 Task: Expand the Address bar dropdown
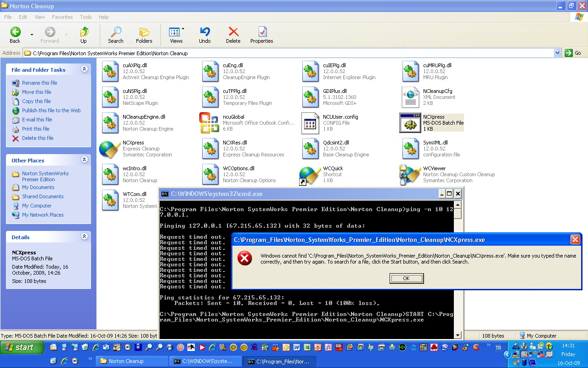[557, 53]
